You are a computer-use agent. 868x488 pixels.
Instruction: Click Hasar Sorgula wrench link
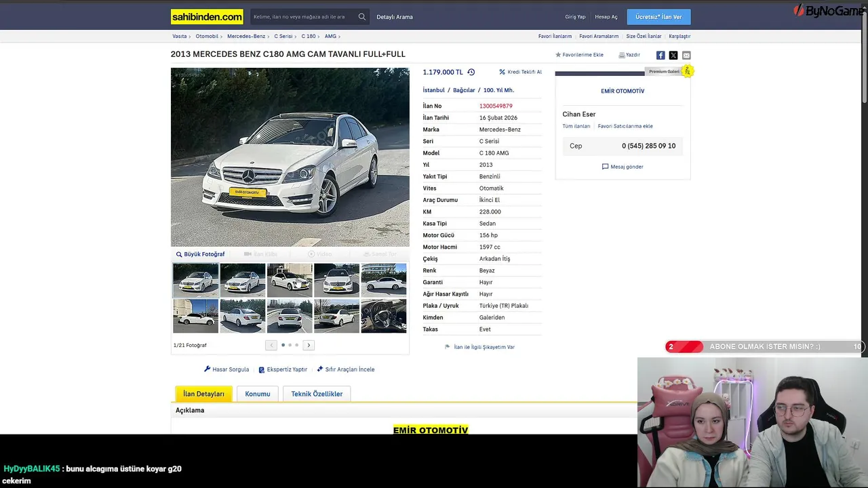(226, 369)
